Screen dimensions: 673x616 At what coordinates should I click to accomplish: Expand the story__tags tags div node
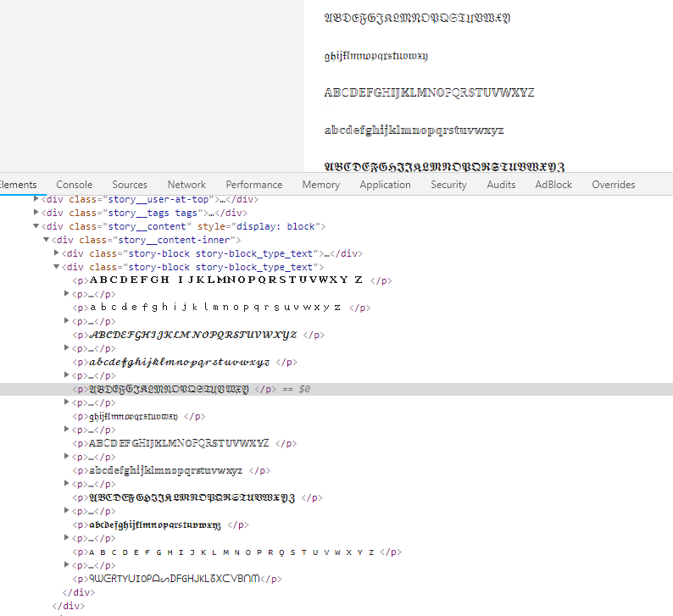(36, 213)
